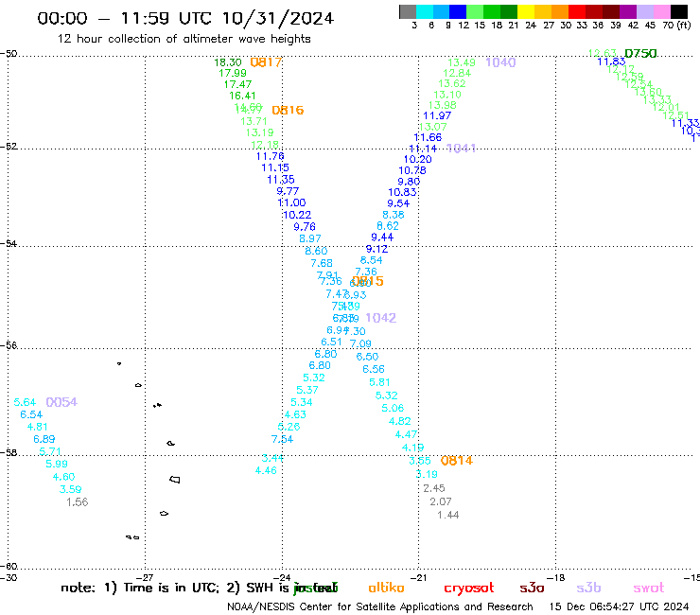Select the orange time stamp 0815

pyautogui.click(x=367, y=281)
